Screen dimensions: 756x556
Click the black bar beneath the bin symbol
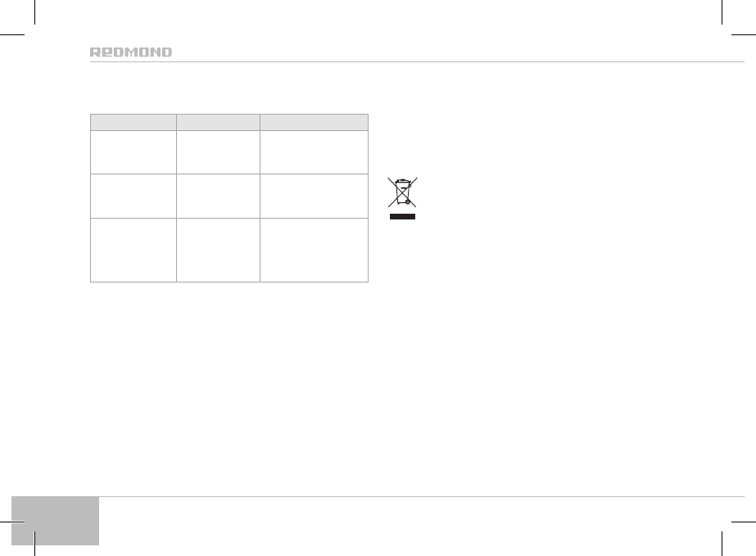[402, 218]
